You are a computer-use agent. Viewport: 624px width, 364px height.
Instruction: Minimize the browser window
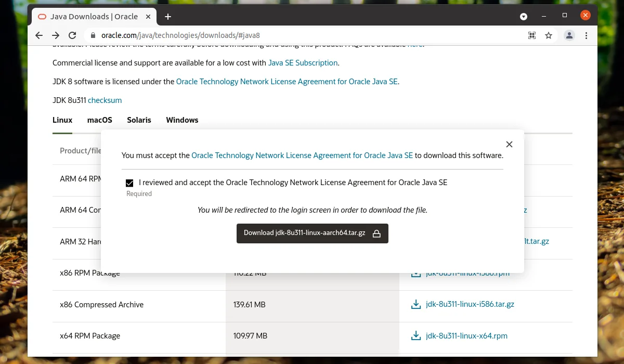(544, 16)
